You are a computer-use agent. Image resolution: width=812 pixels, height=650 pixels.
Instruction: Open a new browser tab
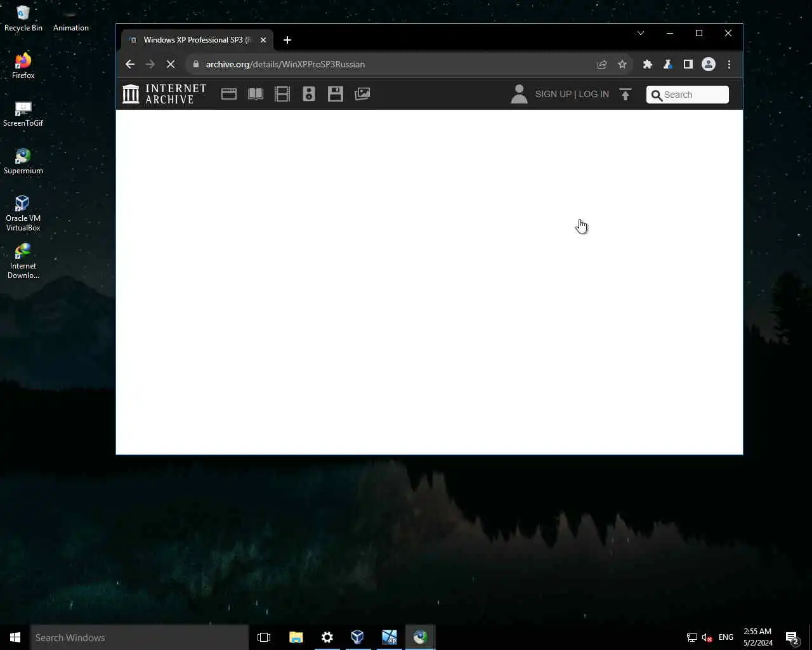[287, 40]
